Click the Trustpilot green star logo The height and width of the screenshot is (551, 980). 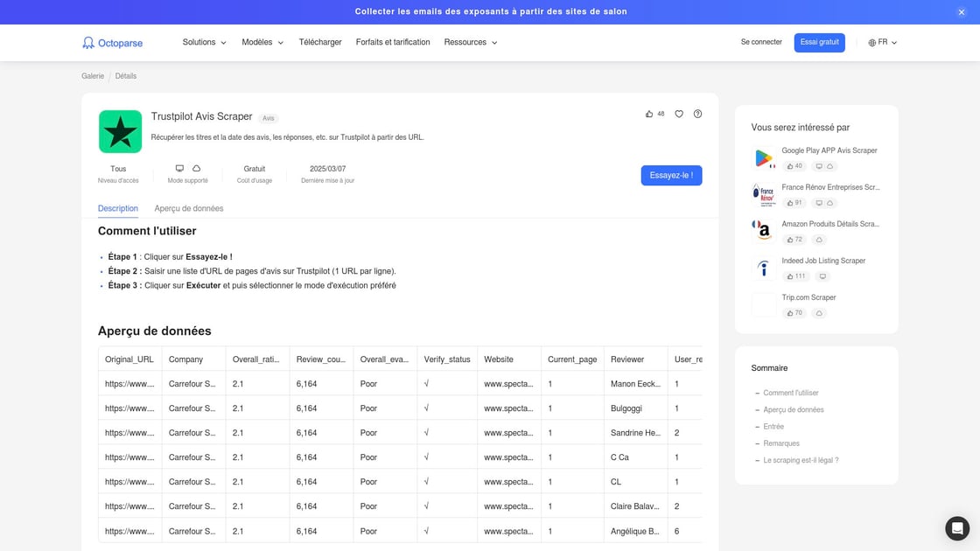pos(120,132)
